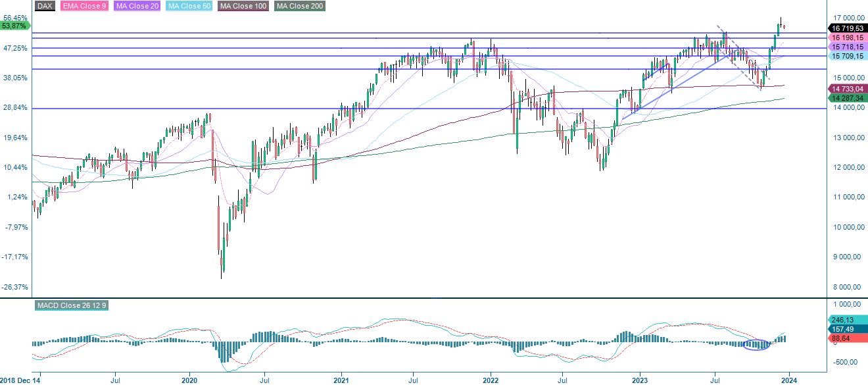Click the 2023 time axis label

(641, 380)
